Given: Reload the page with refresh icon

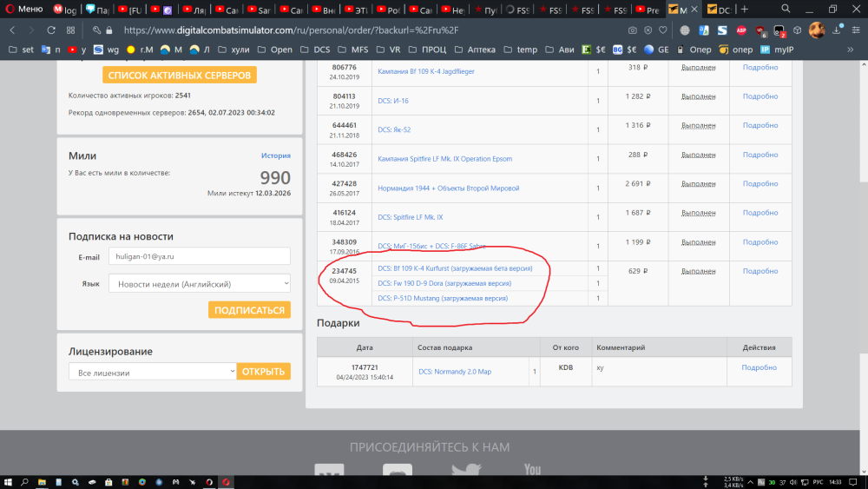Looking at the screenshot, I should pos(51,30).
